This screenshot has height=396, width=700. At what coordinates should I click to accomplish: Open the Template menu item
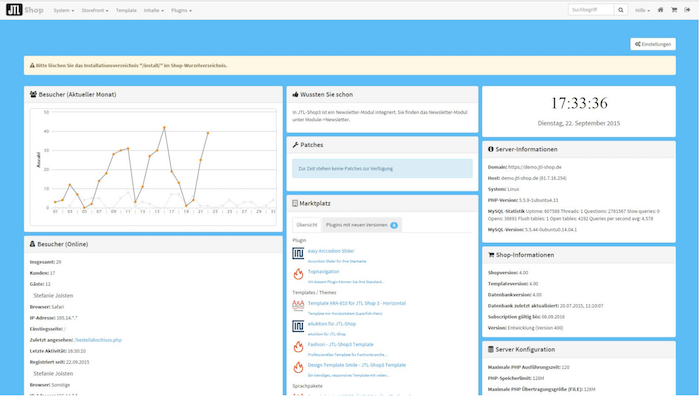point(126,10)
